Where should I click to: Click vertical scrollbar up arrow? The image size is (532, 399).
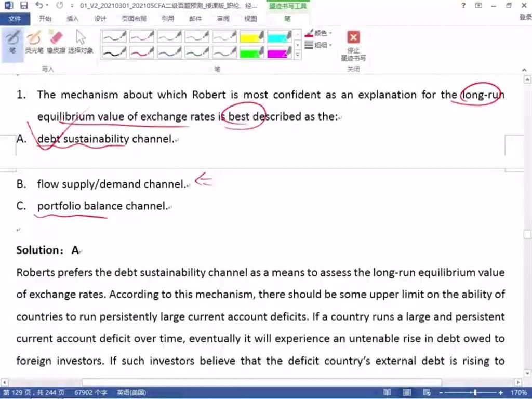[527, 79]
